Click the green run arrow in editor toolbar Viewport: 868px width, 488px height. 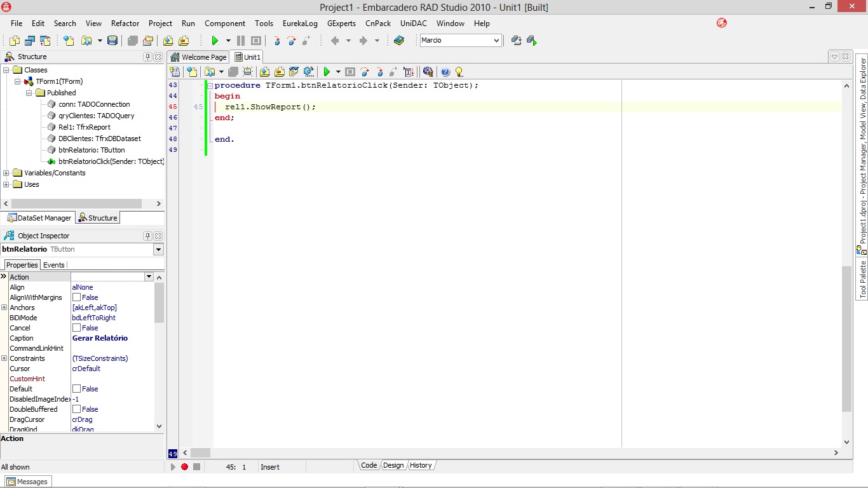pyautogui.click(x=327, y=72)
